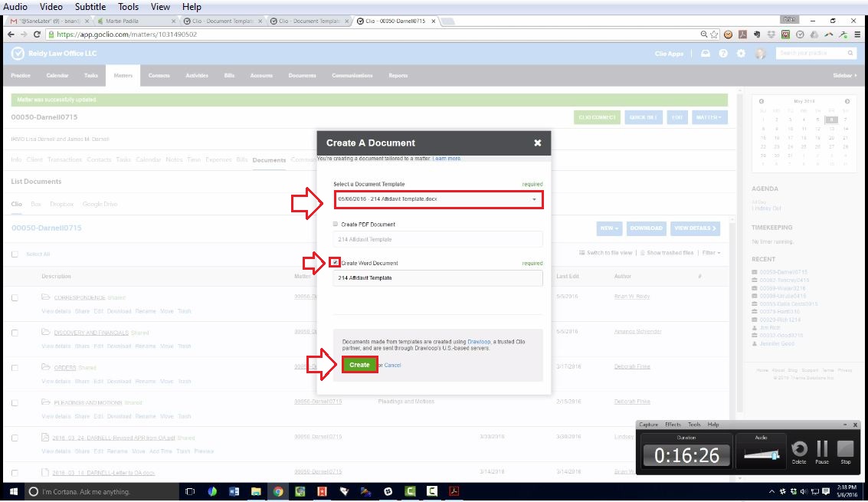Click the green Create button
868x502 pixels.
(359, 365)
